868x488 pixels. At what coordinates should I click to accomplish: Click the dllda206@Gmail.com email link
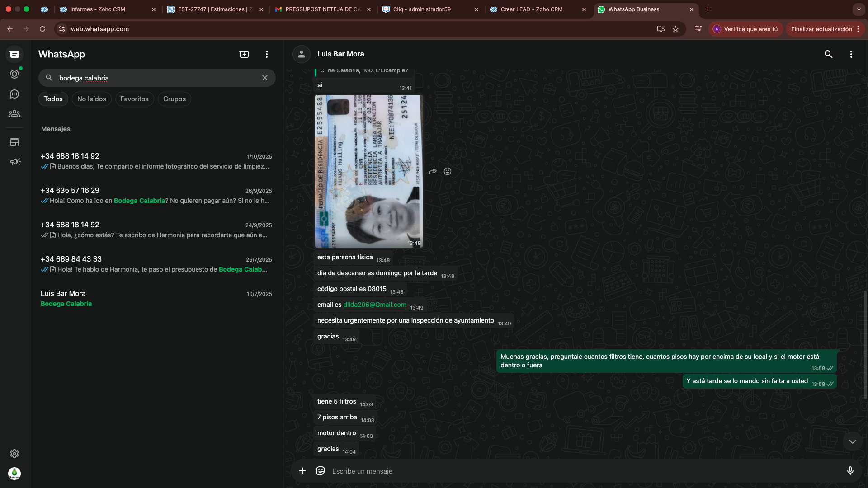coord(374,305)
